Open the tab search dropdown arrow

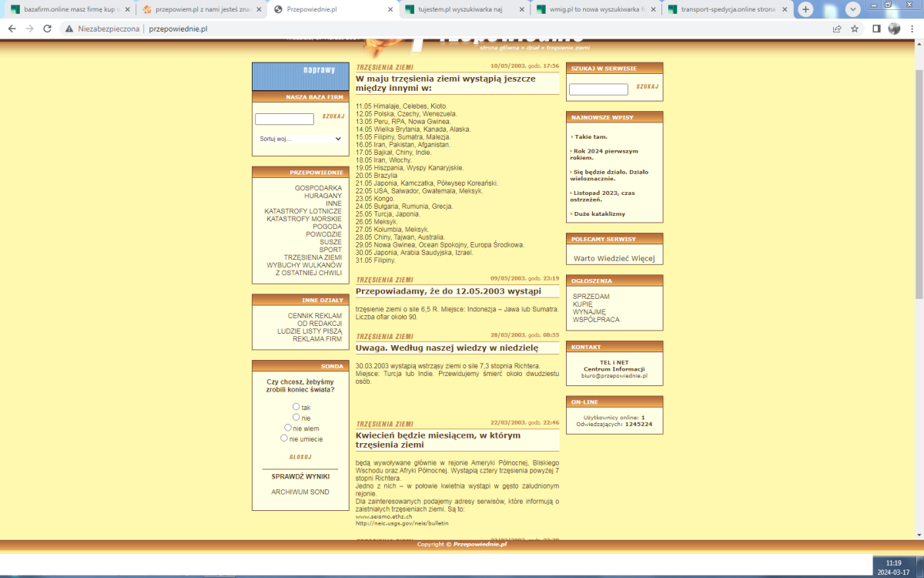853,9
